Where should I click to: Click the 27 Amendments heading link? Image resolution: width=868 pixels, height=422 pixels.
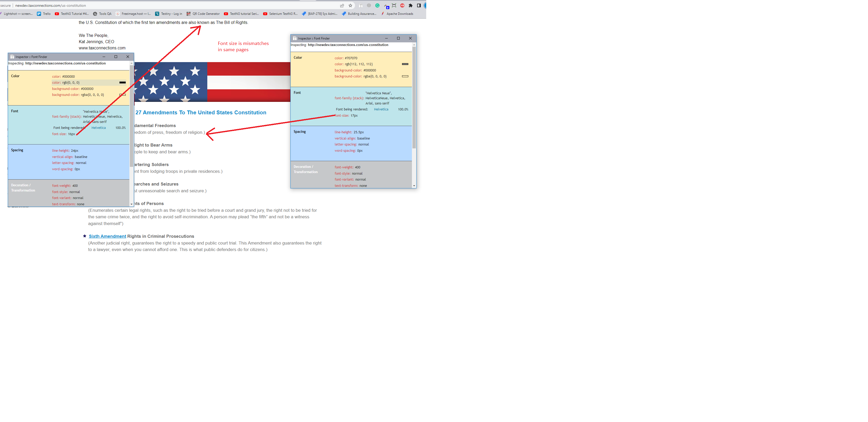[x=201, y=113]
